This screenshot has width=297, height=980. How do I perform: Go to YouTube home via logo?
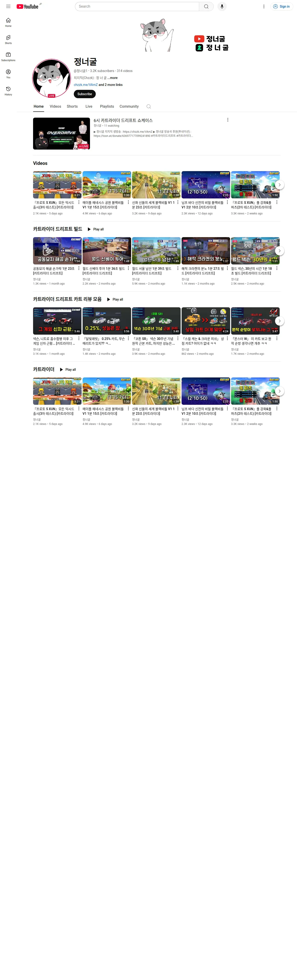click(x=27, y=6)
